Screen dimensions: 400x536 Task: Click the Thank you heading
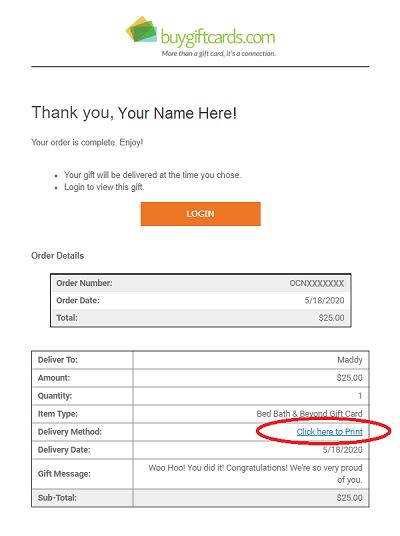point(134,113)
